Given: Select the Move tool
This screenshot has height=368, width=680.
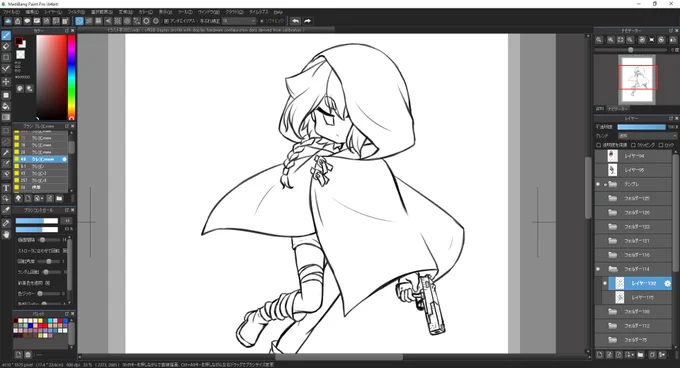Looking at the screenshot, I should (x=6, y=81).
